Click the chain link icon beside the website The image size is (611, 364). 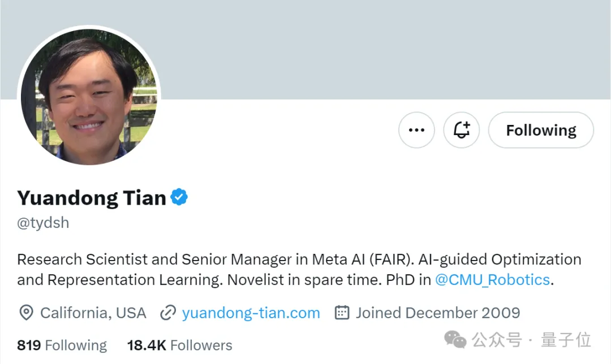pos(168,313)
